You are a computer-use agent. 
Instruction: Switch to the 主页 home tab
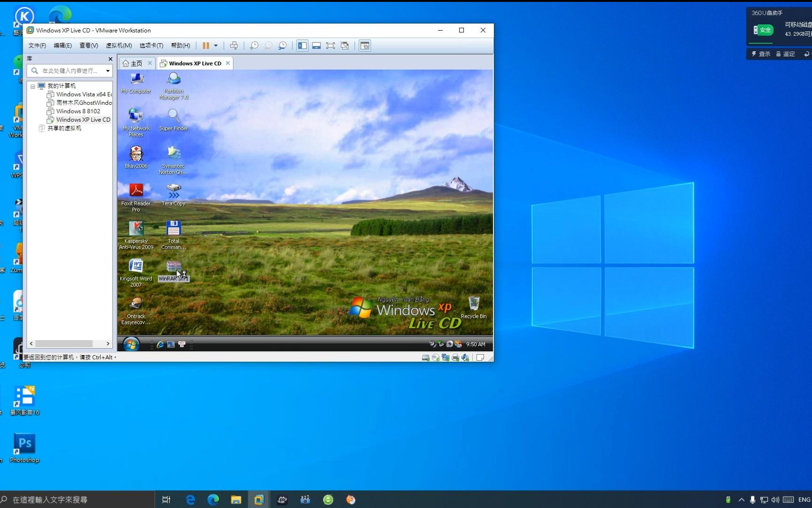tap(133, 63)
